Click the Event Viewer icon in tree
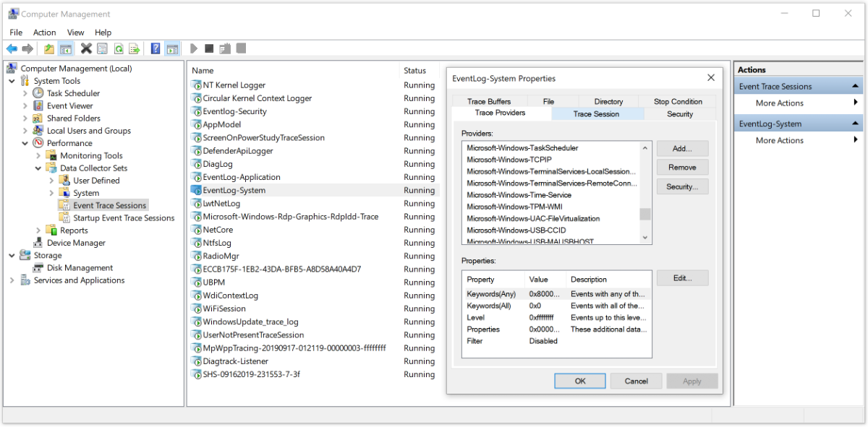 [38, 105]
